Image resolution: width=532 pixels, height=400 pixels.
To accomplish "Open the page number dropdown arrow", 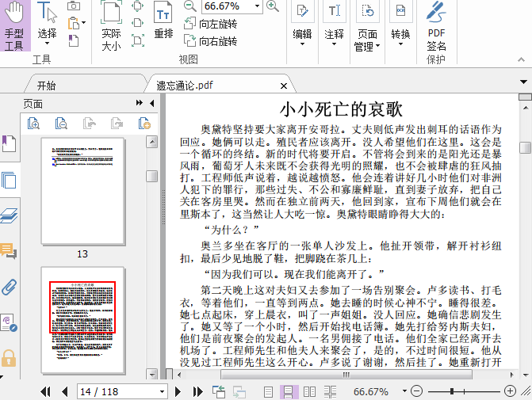I will [x=163, y=391].
